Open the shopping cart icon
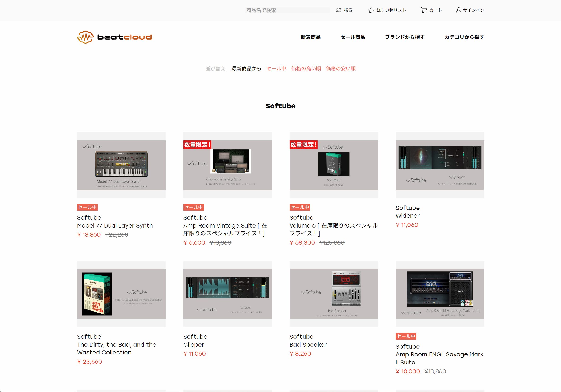 pyautogui.click(x=424, y=10)
